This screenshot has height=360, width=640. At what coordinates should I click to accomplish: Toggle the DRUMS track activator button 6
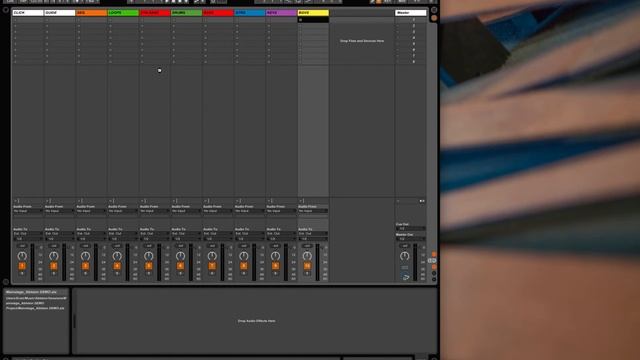pyautogui.click(x=180, y=266)
